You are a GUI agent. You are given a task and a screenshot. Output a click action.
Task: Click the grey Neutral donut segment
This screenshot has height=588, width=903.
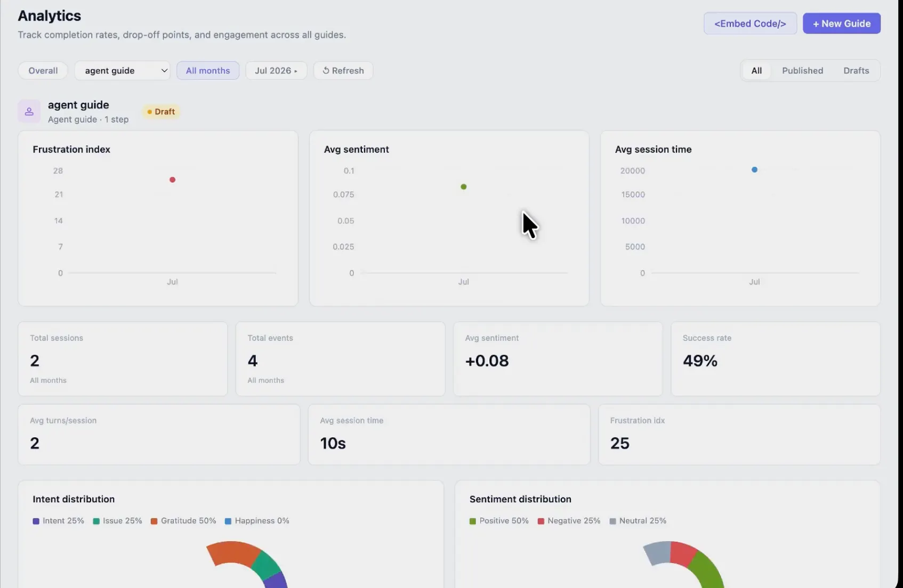pos(658,553)
